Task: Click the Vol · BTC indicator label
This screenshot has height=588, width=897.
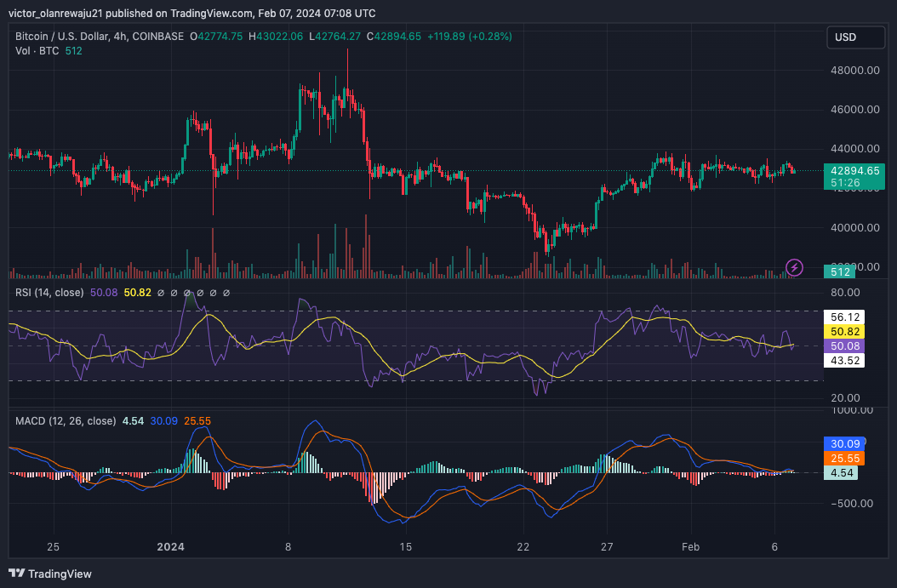Action: click(x=37, y=50)
